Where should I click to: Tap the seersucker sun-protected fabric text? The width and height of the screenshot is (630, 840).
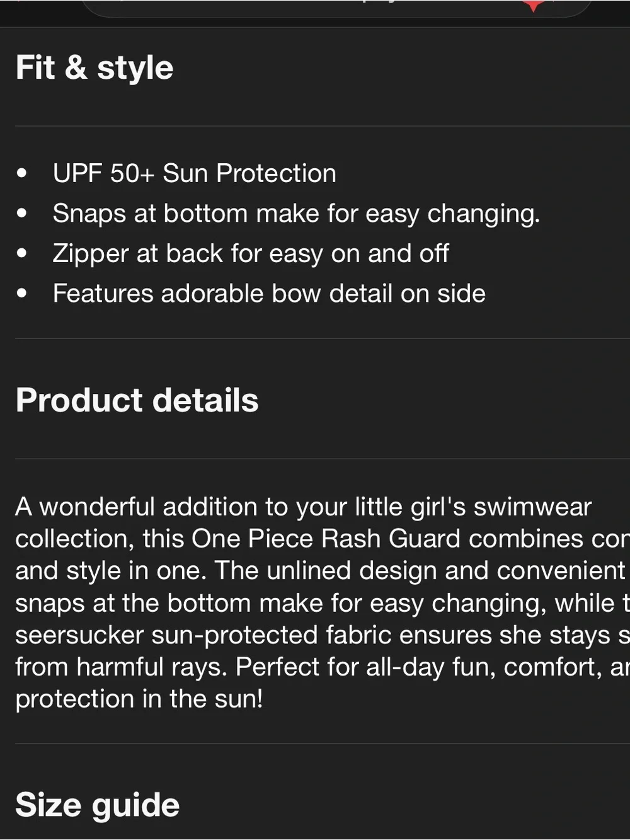(x=204, y=635)
